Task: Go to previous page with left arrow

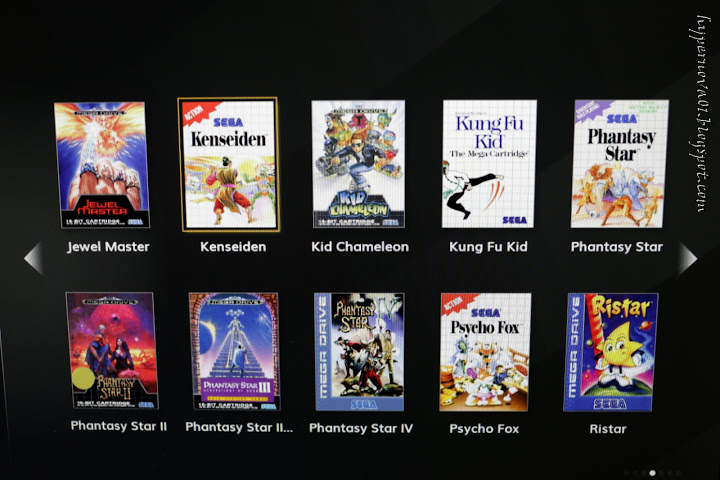Action: point(34,258)
